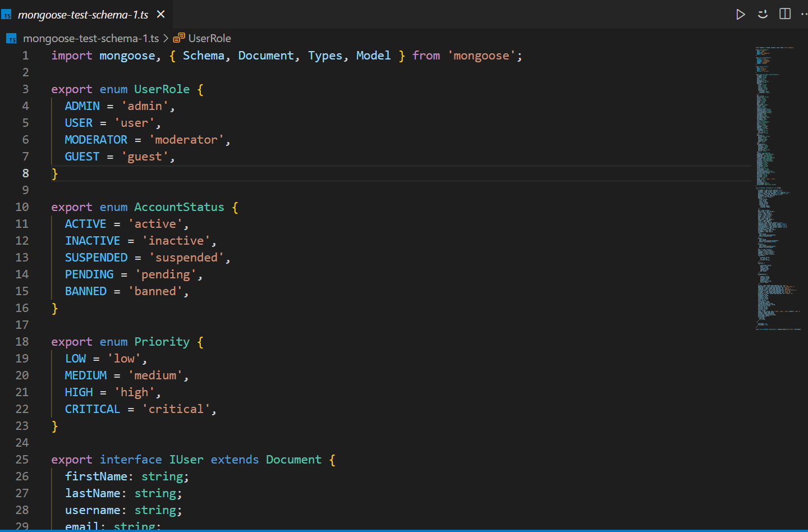Click the enum name UserRole on line 3
Screen dimensions: 808x532
click(162, 89)
